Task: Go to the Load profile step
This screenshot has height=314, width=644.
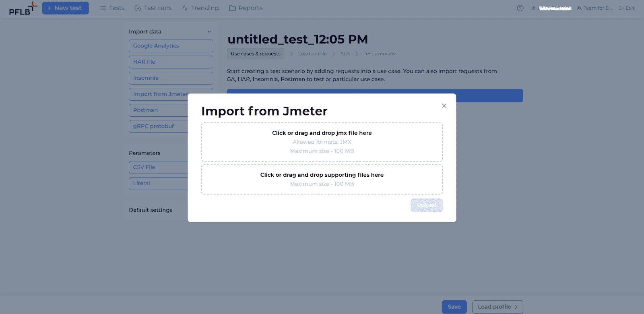Action: [x=312, y=54]
